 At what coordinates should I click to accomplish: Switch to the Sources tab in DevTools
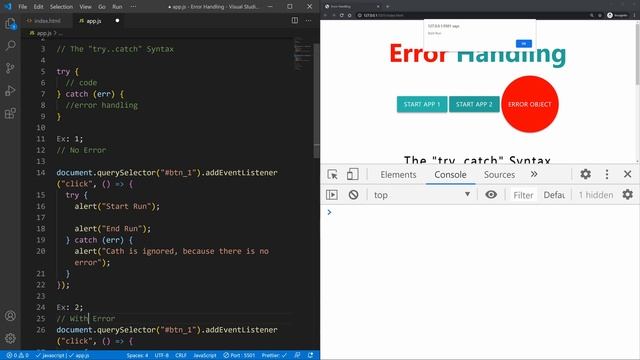tap(499, 174)
